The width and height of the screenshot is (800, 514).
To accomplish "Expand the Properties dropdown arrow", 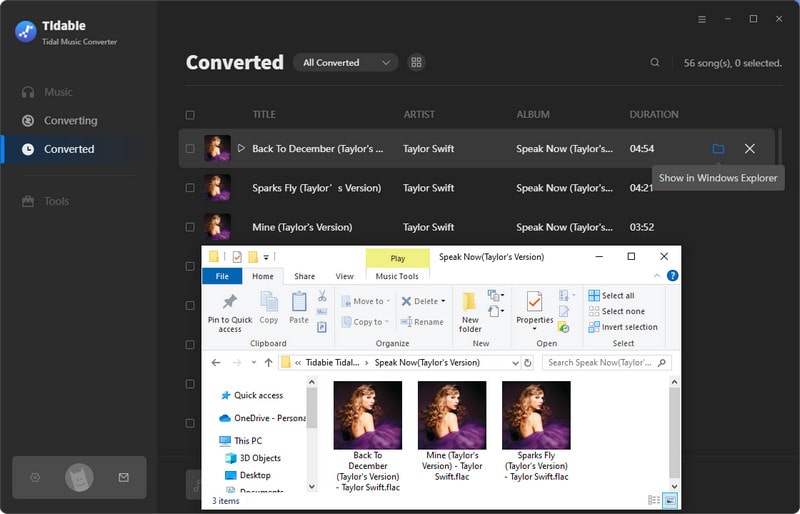I will [534, 329].
